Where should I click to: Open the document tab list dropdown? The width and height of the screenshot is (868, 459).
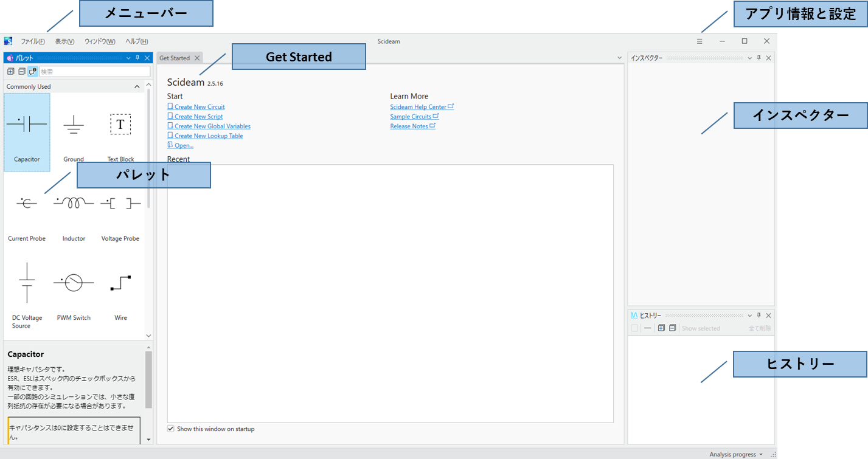619,58
